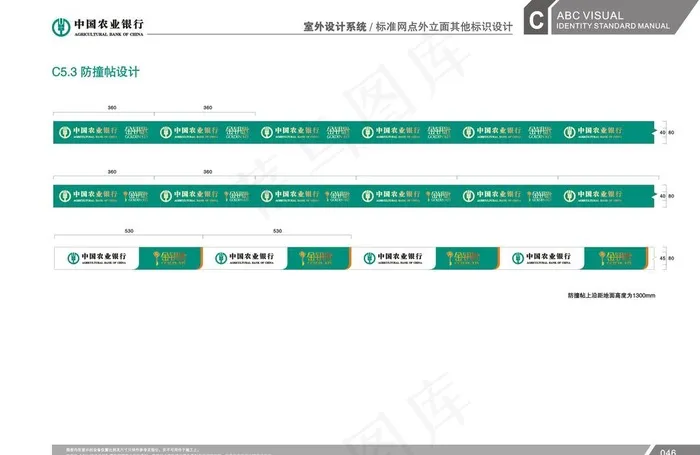This screenshot has height=455, width=700.
Task: Select the header text '中国农业银行'
Action: click(x=109, y=24)
